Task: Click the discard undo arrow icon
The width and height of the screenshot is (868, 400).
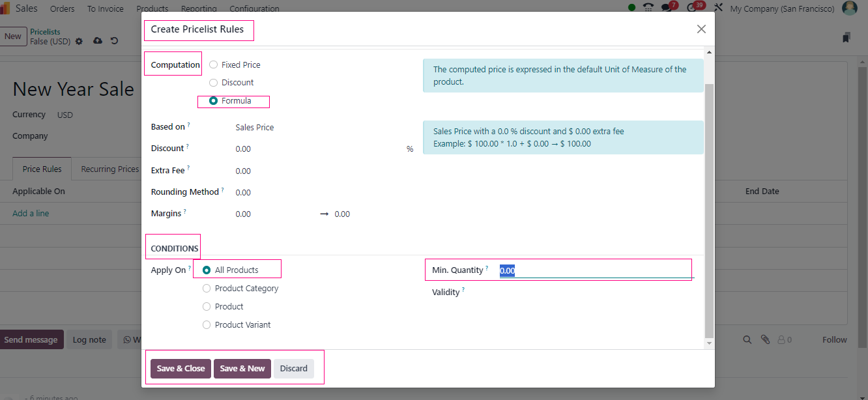Action: pyautogui.click(x=115, y=41)
